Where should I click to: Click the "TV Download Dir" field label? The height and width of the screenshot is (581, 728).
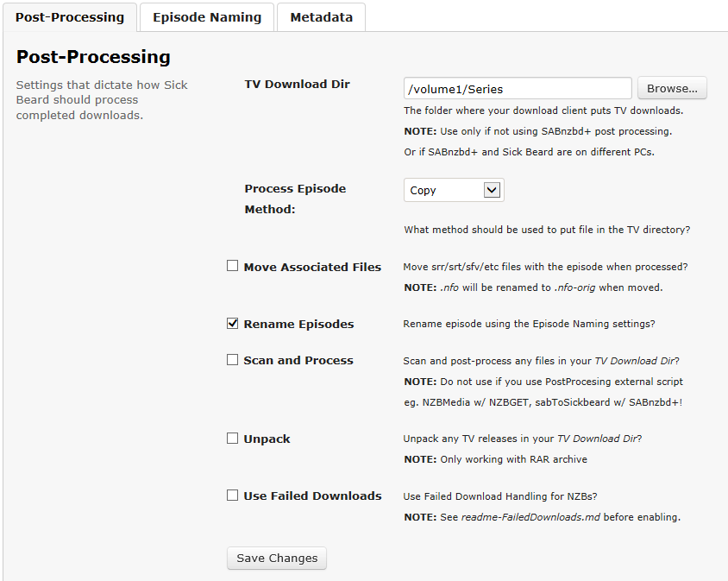297,85
